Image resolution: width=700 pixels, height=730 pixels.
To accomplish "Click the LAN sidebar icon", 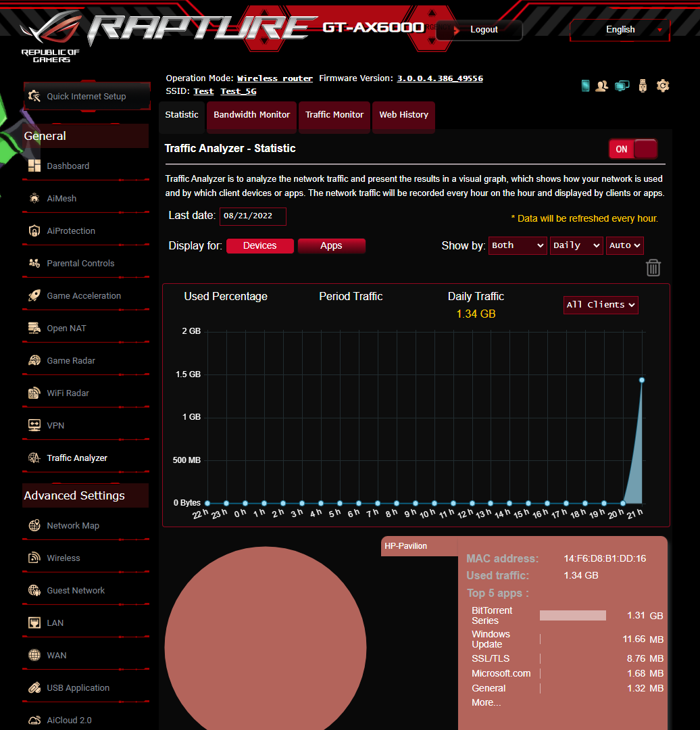I will point(34,623).
